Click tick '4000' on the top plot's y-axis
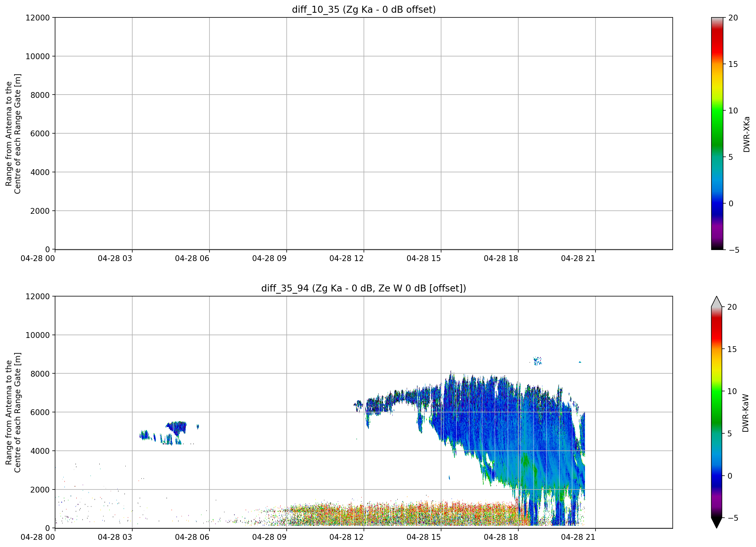 [x=40, y=173]
